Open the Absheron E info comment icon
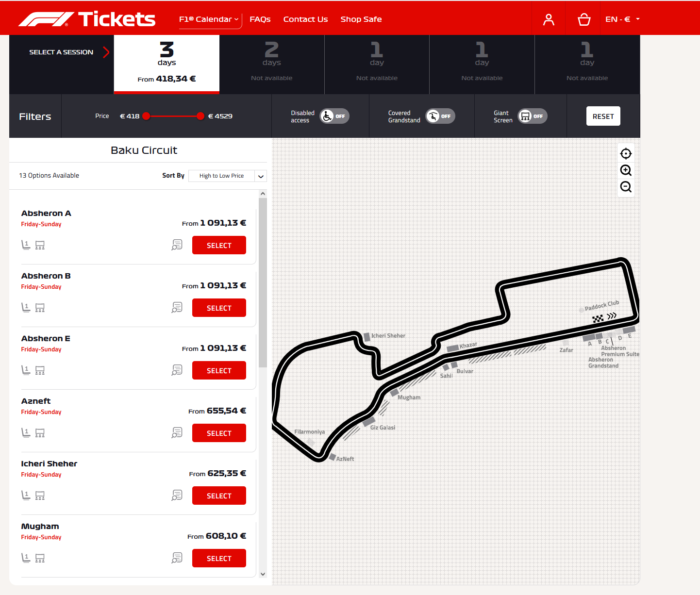Viewport: 700px width, 595px height. 177,370
